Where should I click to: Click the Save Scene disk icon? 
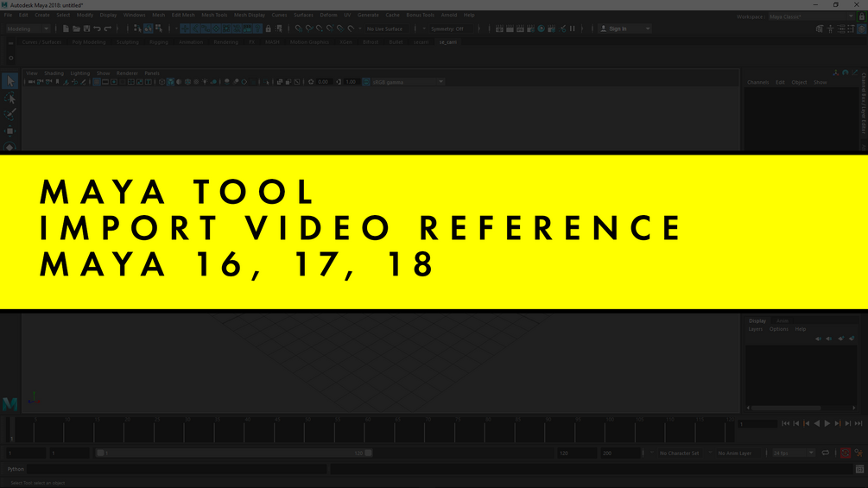87,29
